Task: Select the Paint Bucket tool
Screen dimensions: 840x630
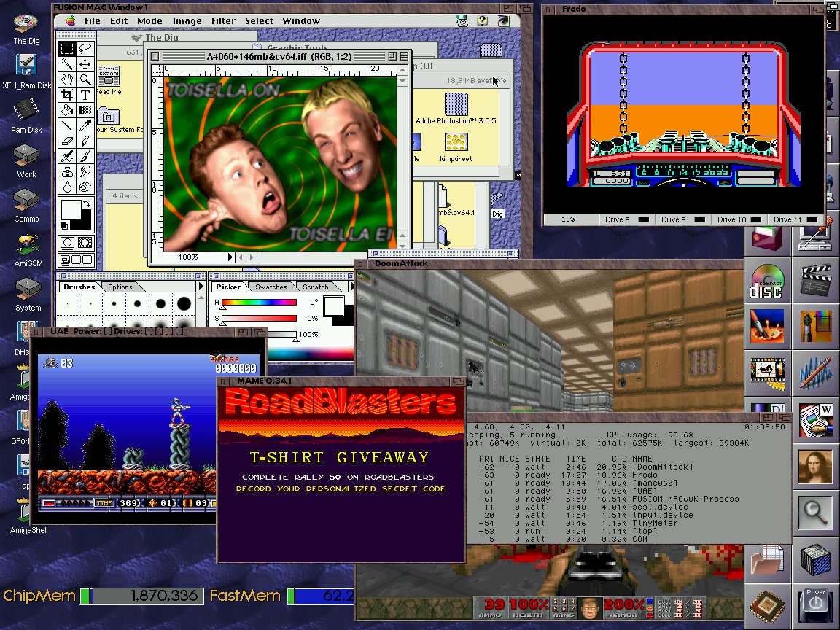Action: point(67,110)
